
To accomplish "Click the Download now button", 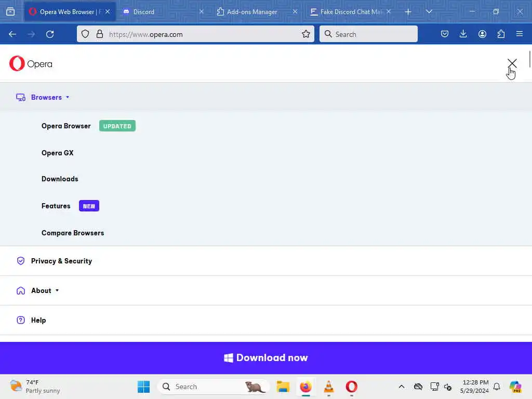I will [266, 357].
